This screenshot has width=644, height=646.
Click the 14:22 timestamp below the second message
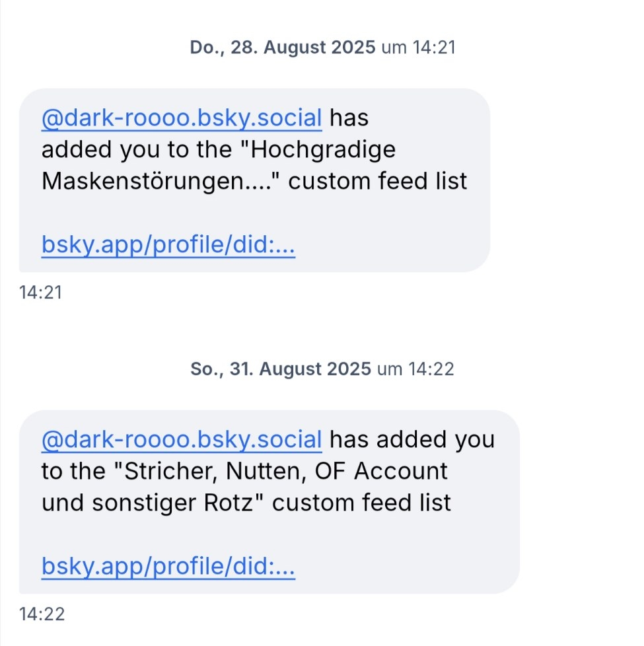click(x=42, y=614)
